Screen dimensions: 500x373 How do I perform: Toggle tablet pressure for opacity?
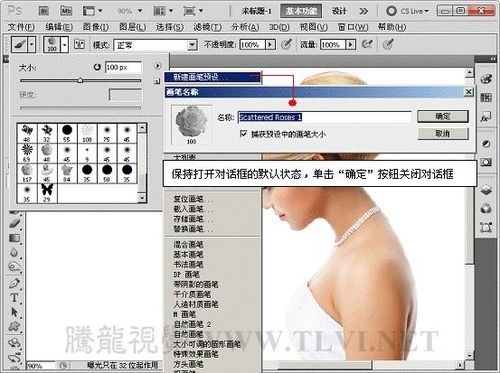pos(286,44)
